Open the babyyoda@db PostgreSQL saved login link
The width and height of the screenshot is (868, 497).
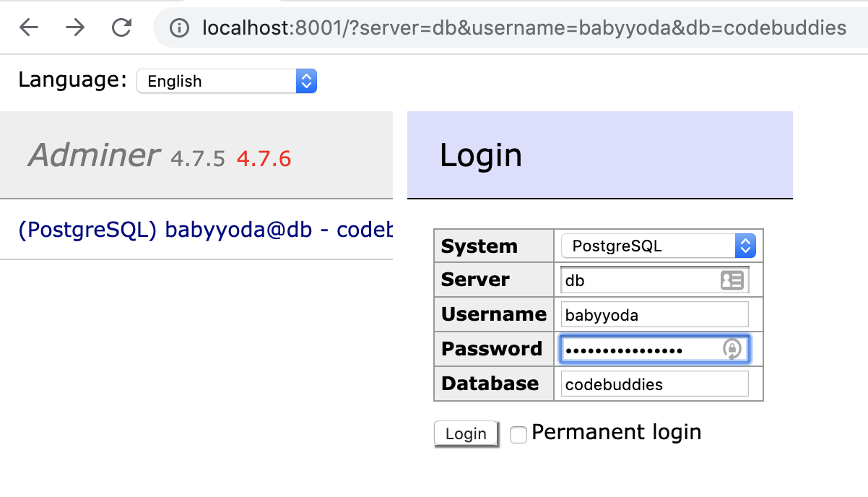click(x=205, y=229)
